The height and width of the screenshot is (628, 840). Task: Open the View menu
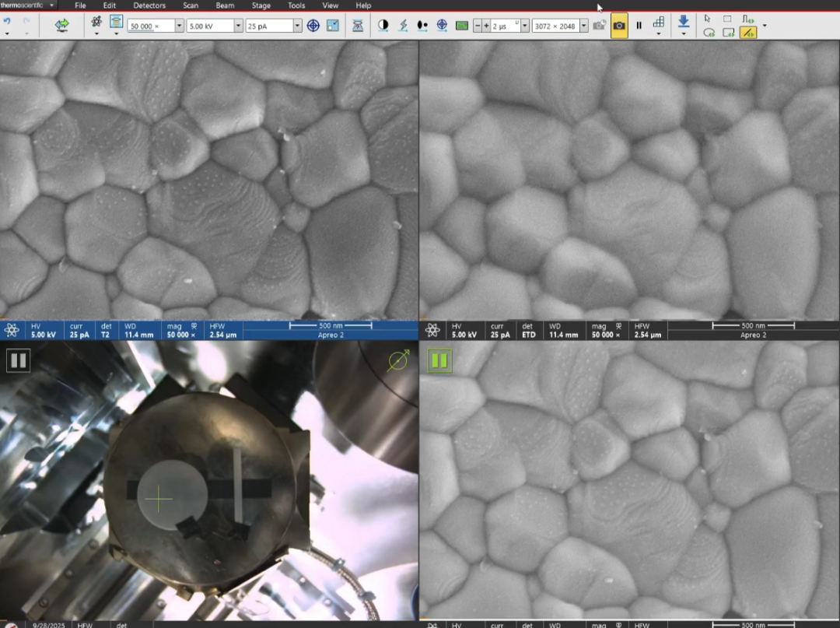pos(330,5)
